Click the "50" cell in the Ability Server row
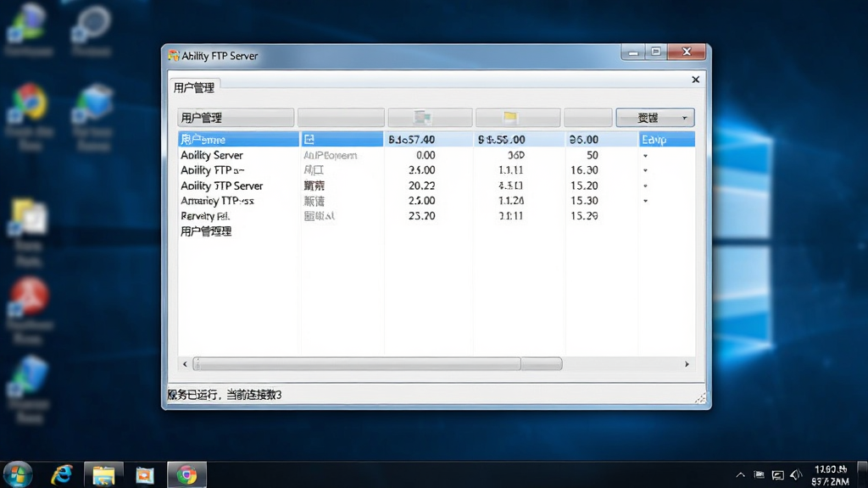 [593, 156]
